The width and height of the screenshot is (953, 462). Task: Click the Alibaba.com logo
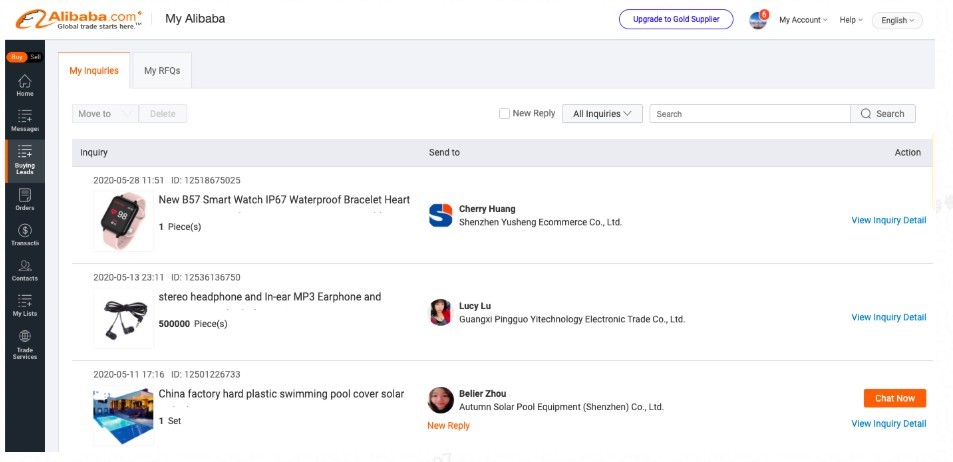[x=78, y=19]
